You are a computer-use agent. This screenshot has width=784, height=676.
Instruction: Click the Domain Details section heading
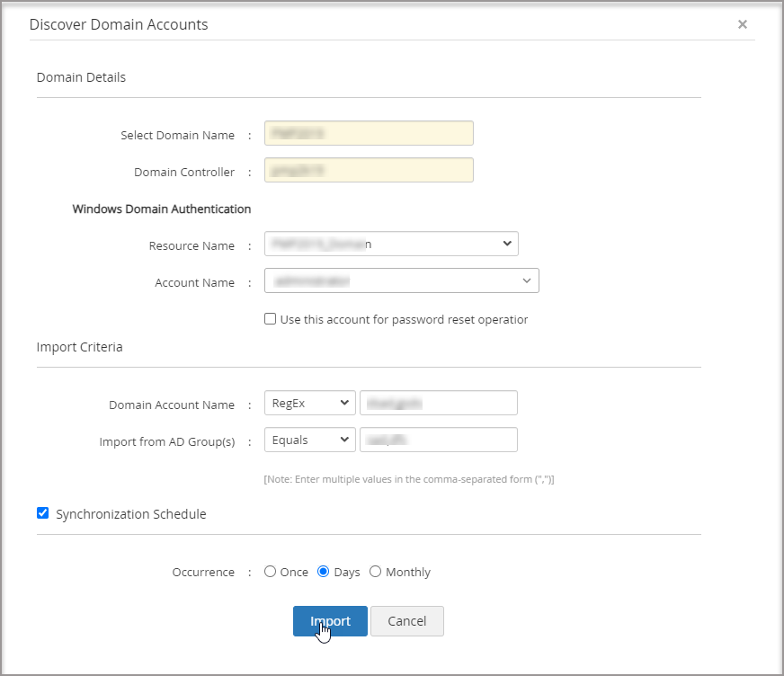[81, 77]
